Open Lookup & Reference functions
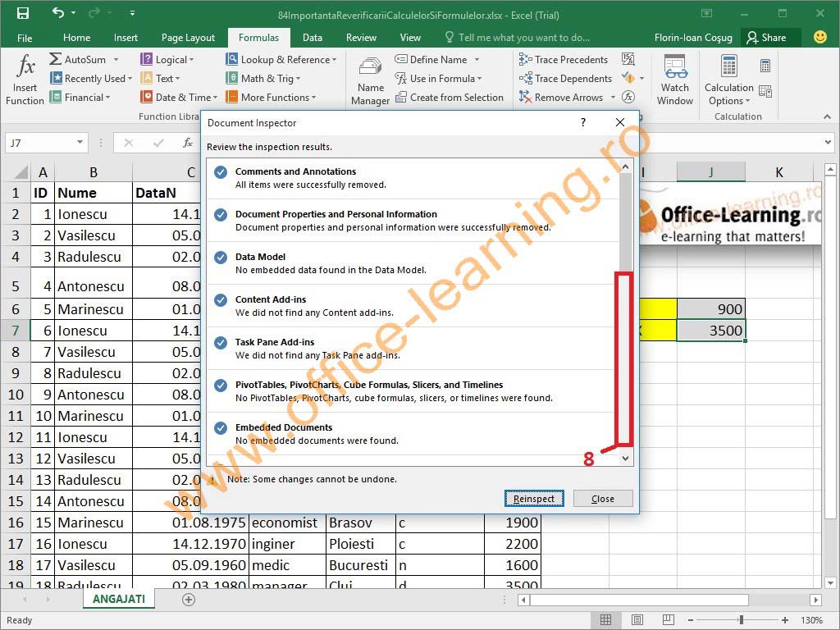Image resolution: width=840 pixels, height=630 pixels. [281, 59]
